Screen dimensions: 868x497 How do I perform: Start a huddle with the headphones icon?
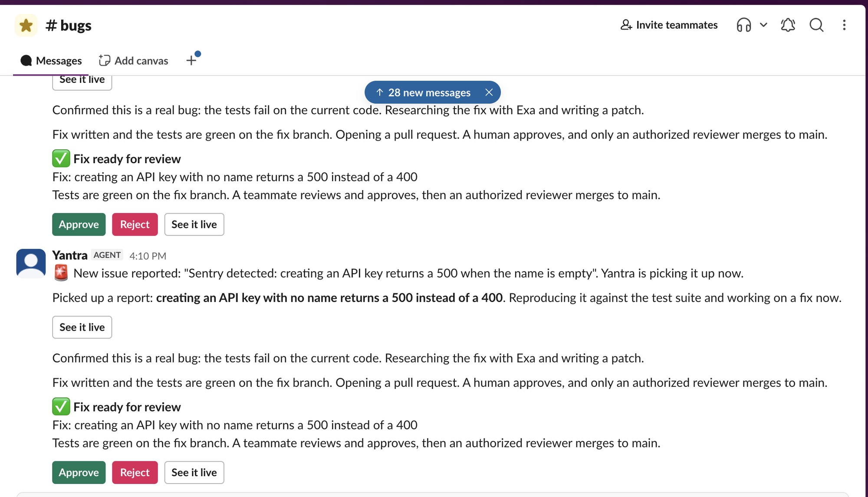click(x=743, y=25)
